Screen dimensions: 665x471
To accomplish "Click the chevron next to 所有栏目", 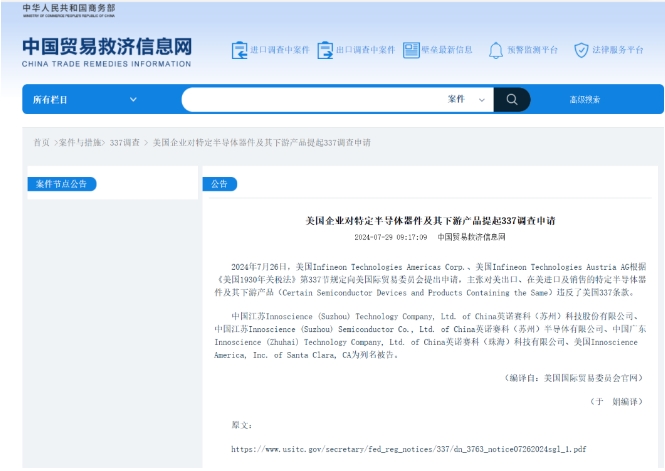I will [x=133, y=100].
